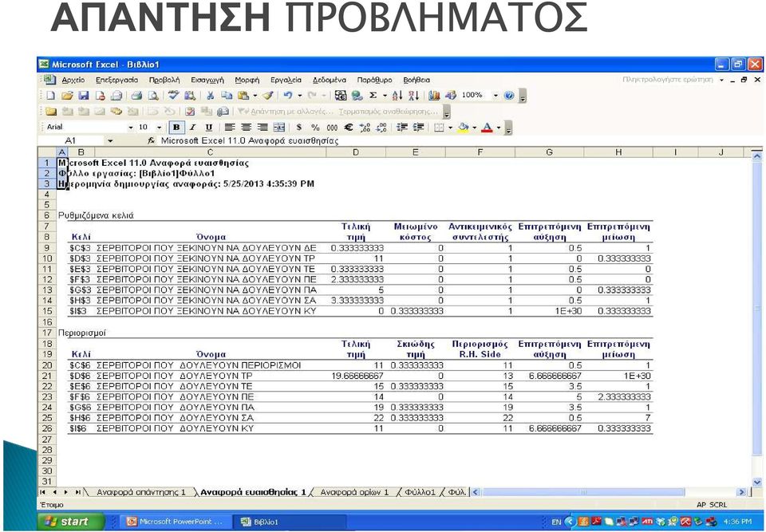Run the Spelling check (ABC) icon
766x532 pixels.
click(174, 95)
